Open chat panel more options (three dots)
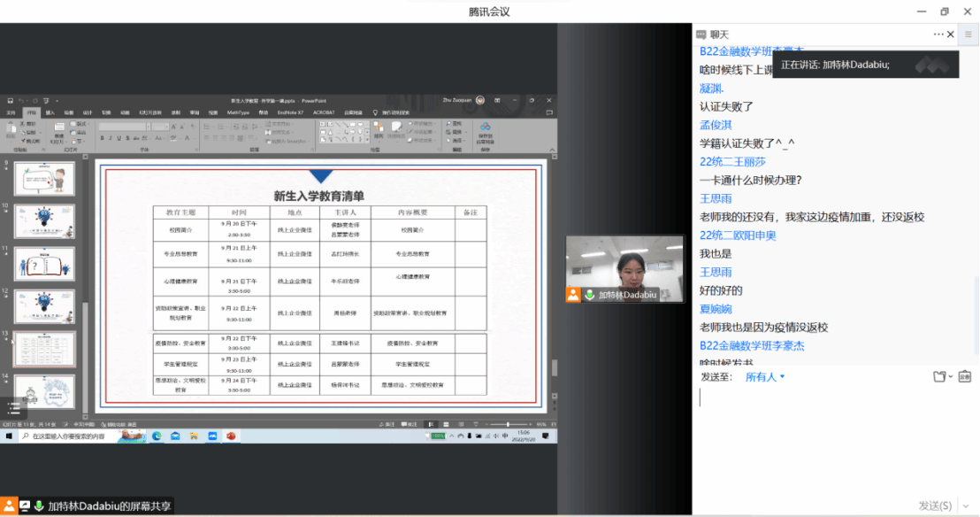 938,35
